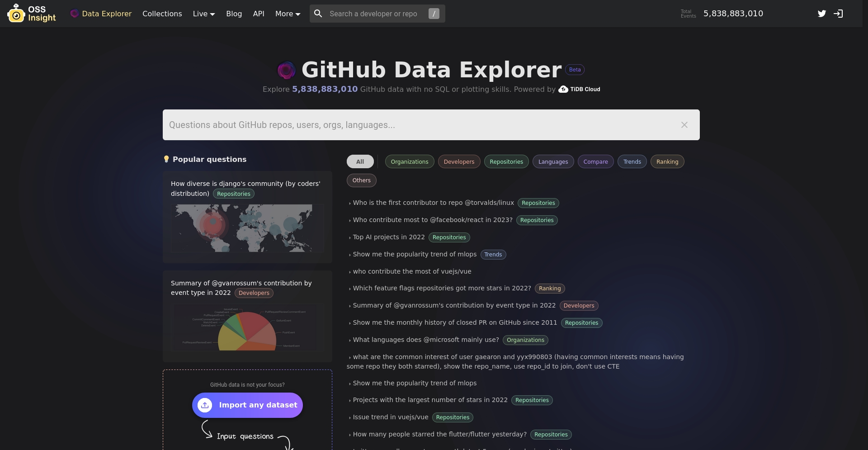
Task: Select monthly history of closed PR question
Action: point(455,322)
